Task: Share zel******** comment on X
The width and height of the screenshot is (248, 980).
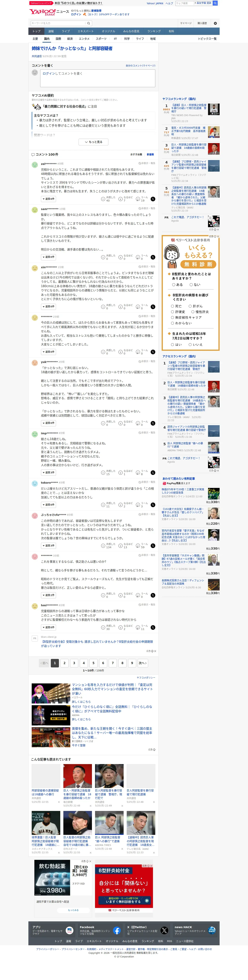Action: [153, 199]
